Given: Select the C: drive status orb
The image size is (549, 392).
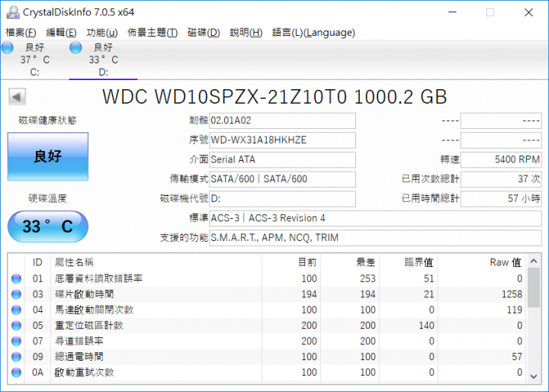Looking at the screenshot, I should (8, 47).
